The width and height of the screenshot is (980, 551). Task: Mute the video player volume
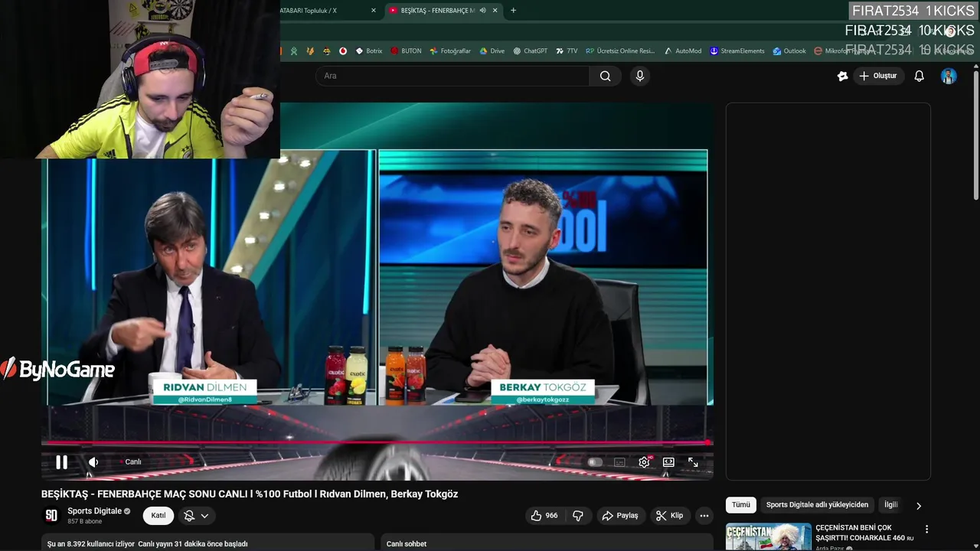[x=93, y=462]
